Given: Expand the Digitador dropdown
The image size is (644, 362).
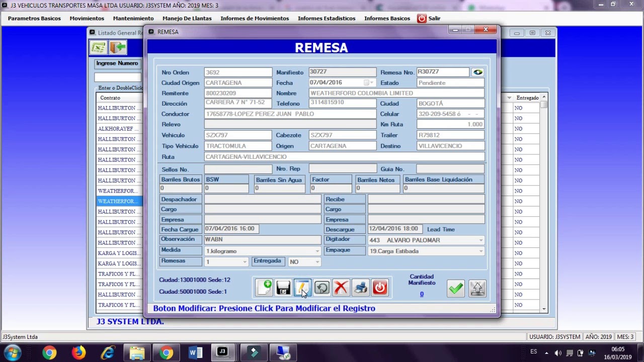Looking at the screenshot, I should [x=481, y=240].
